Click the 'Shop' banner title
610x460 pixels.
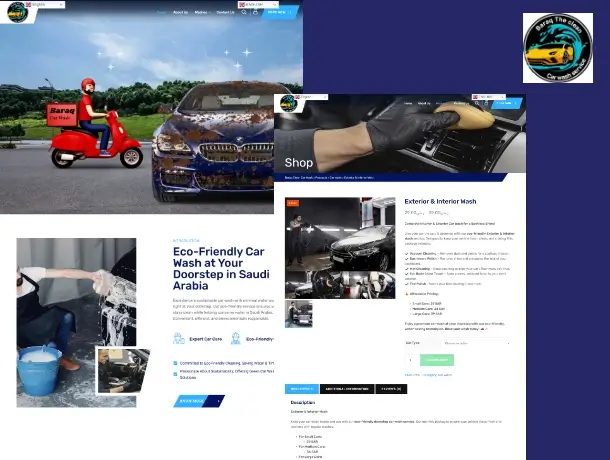[x=298, y=163]
